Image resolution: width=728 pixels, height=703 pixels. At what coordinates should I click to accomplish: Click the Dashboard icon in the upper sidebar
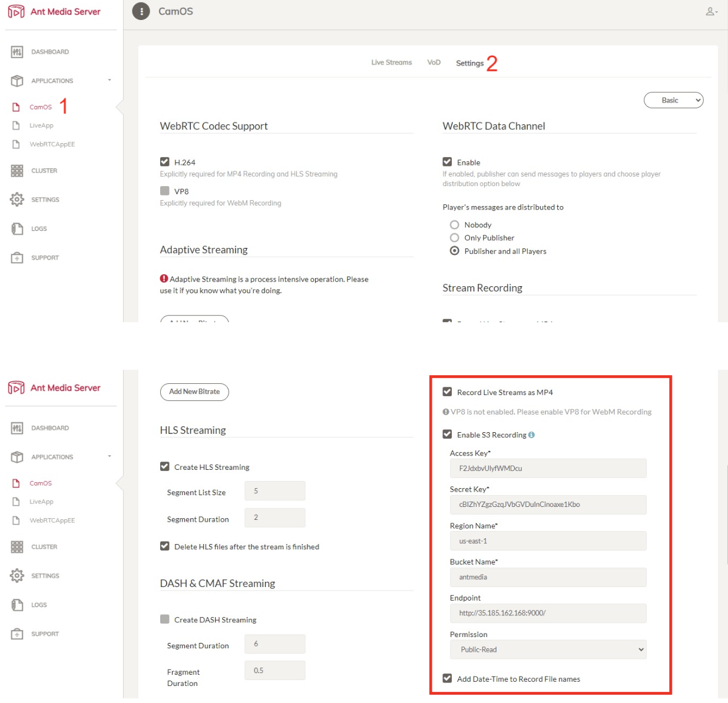(17, 52)
